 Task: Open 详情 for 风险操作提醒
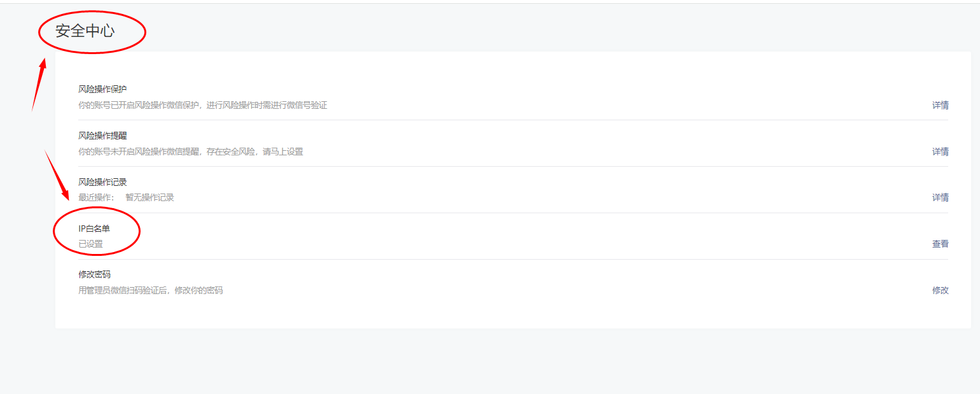(x=940, y=152)
